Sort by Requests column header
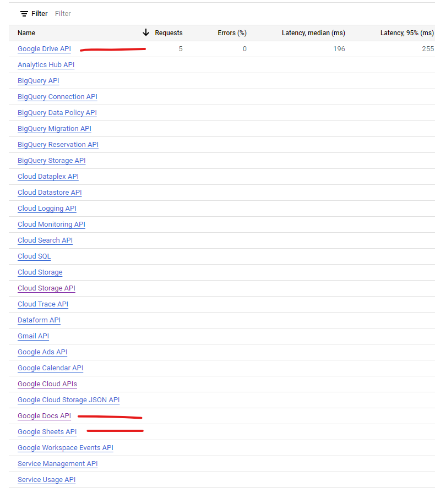The height and width of the screenshot is (504, 435). click(168, 33)
